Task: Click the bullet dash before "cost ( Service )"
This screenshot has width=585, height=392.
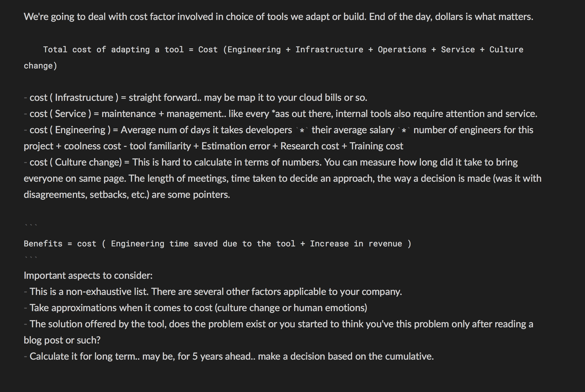Action: point(25,114)
